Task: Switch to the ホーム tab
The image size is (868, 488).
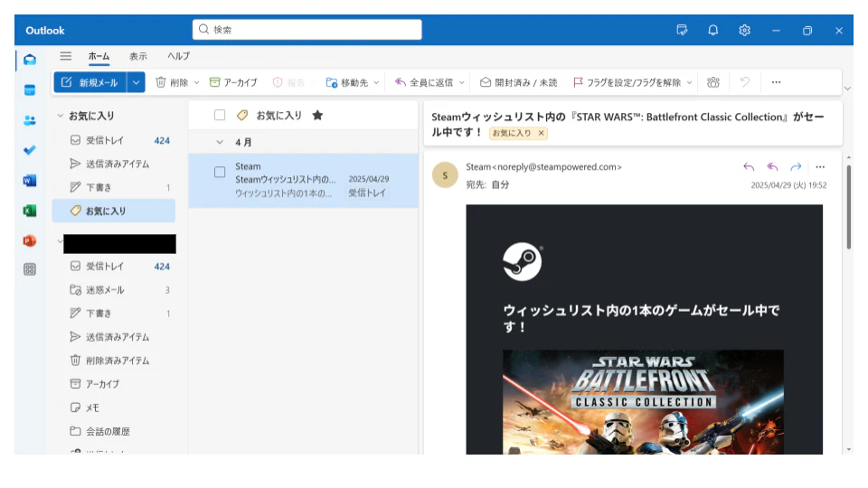Action: click(99, 56)
